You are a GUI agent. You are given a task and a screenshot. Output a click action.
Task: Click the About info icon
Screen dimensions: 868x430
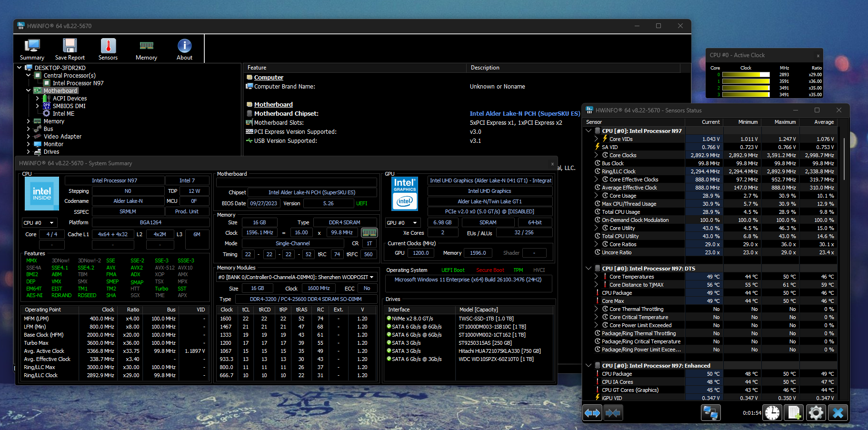pyautogui.click(x=184, y=45)
